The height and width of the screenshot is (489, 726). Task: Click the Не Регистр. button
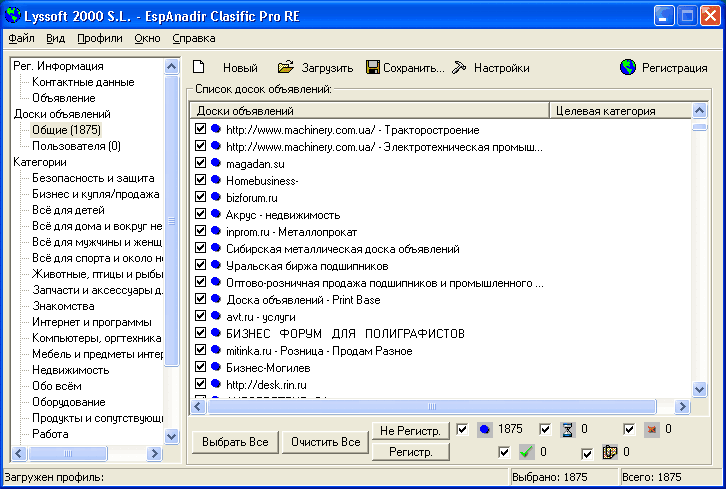point(410,431)
